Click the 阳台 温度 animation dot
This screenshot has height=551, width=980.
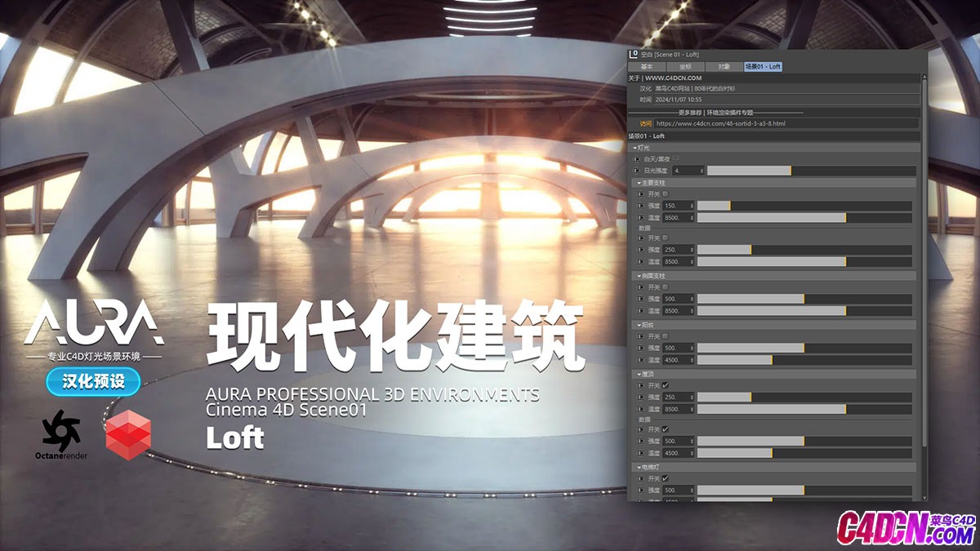pos(642,360)
